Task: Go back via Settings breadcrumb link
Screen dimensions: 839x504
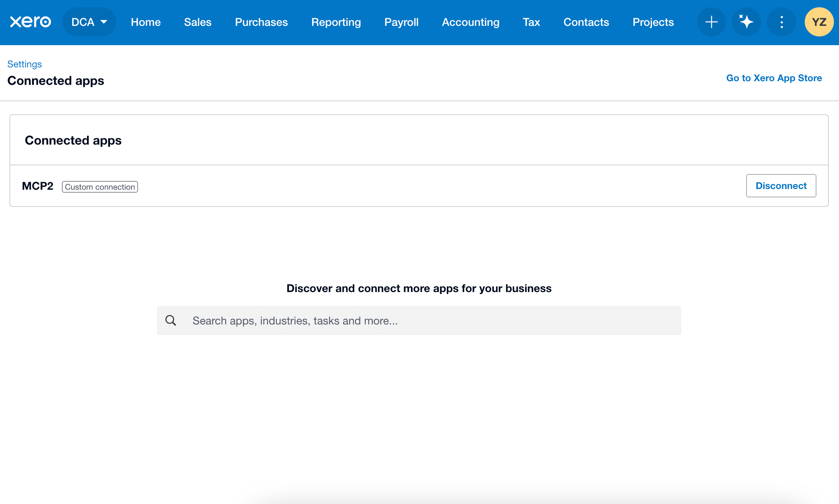Action: [x=24, y=64]
